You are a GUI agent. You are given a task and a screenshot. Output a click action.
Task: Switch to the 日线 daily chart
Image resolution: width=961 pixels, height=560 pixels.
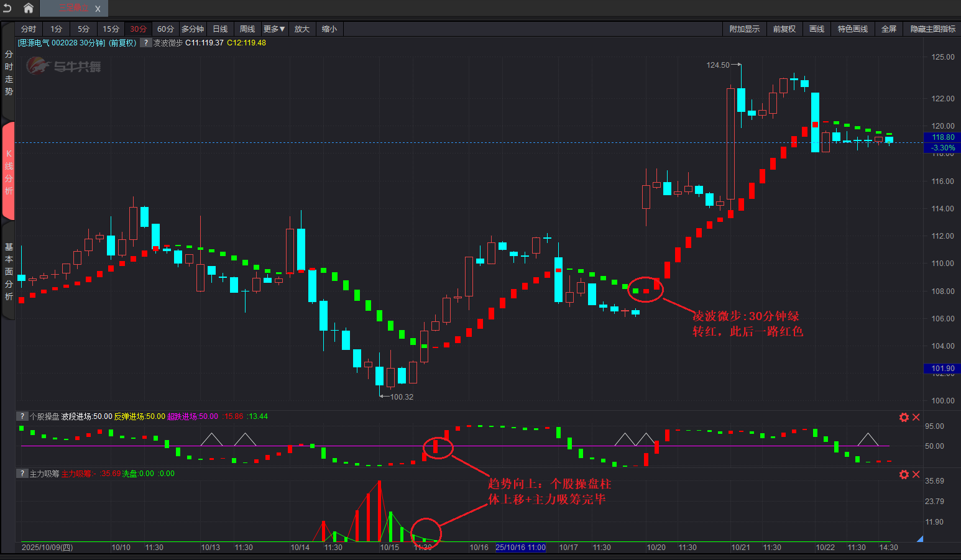(220, 29)
